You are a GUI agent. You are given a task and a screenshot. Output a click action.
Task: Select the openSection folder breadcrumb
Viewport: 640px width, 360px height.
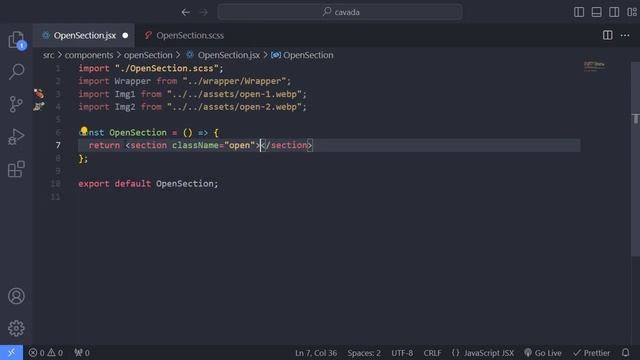148,55
